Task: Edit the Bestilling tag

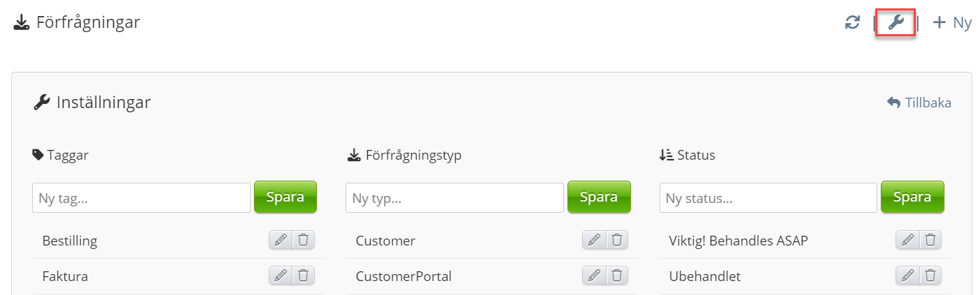Action: (x=281, y=240)
